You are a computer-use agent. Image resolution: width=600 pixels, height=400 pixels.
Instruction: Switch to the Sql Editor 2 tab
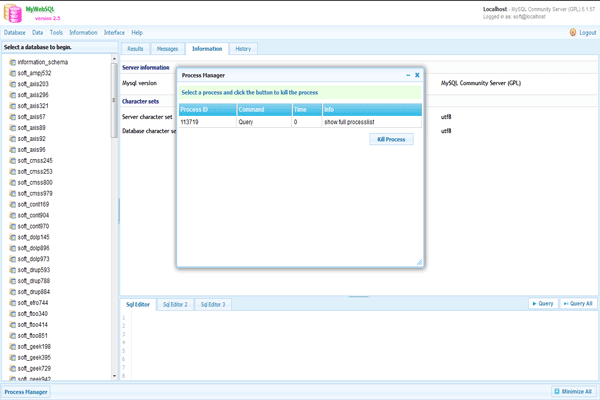click(x=173, y=304)
